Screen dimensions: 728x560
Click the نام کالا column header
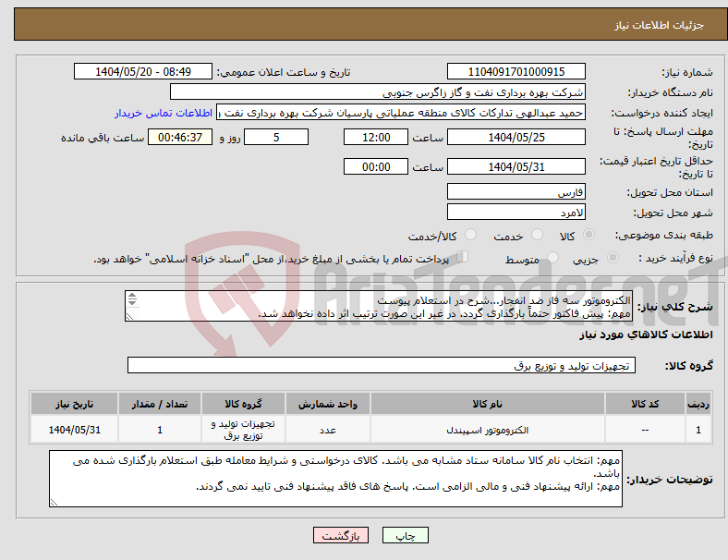tap(487, 404)
